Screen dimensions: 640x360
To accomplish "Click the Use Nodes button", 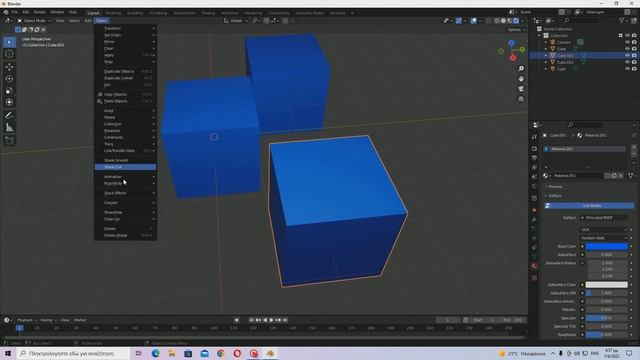I will (589, 206).
